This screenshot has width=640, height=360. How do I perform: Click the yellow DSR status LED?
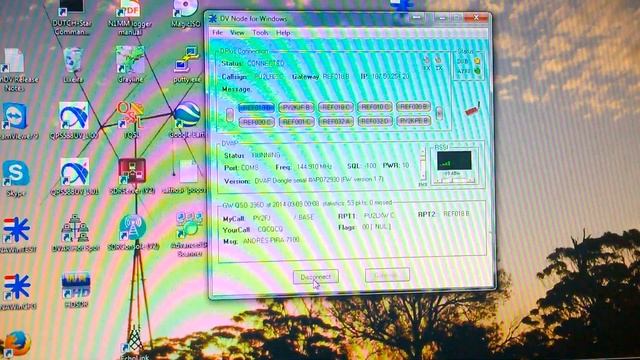(x=477, y=61)
